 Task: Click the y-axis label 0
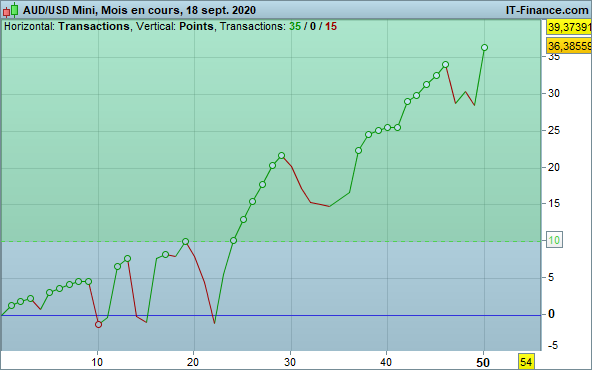[552, 314]
